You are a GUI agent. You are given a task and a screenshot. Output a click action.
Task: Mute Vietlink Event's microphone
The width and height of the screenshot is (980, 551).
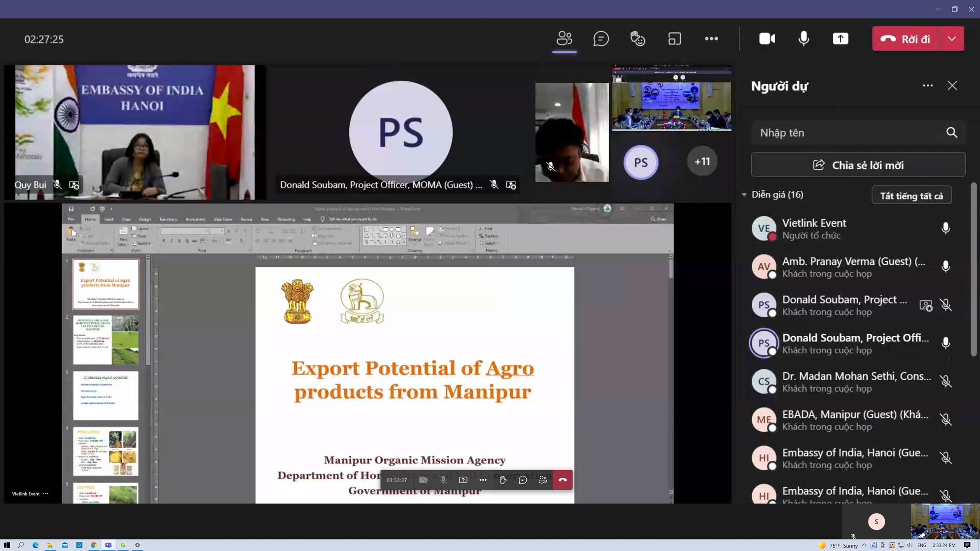pyautogui.click(x=946, y=228)
